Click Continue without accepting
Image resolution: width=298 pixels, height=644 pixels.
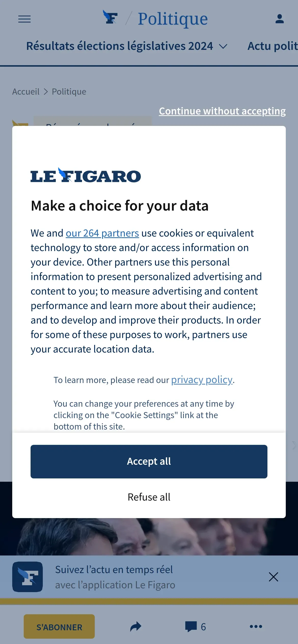[x=222, y=111]
